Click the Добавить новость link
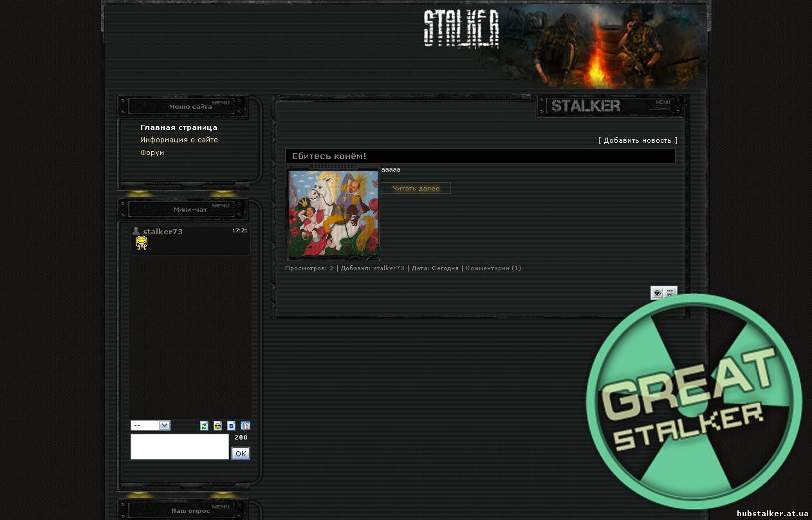 click(x=638, y=140)
